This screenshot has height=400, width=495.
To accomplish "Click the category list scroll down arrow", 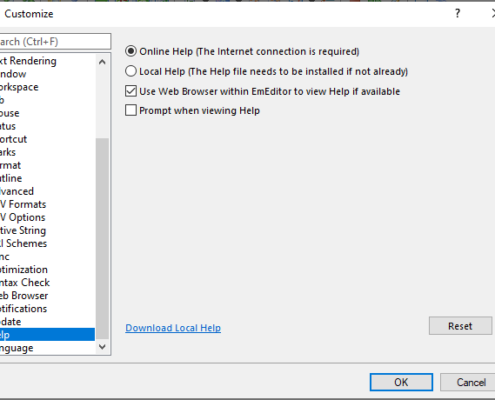I will [102, 347].
